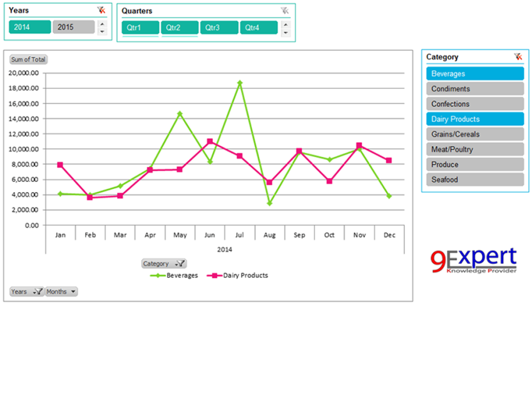
Task: Click the Beverages December data point
Action: point(389,196)
